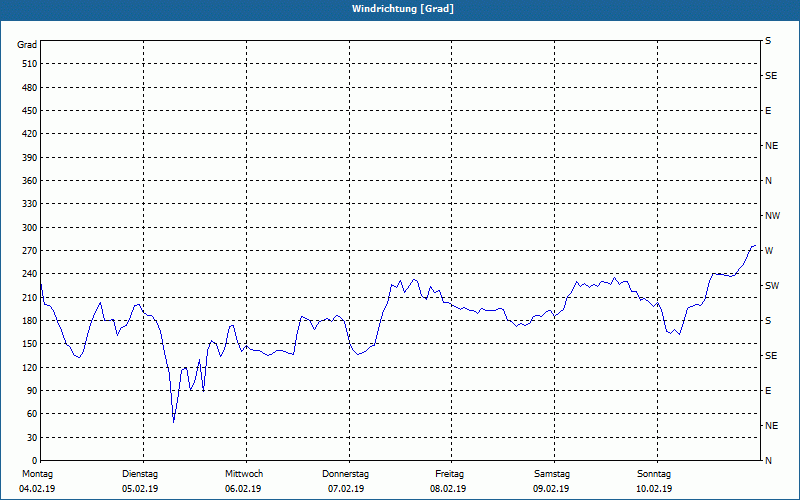Click the 210 y-axis label
This screenshot has width=800, height=500.
click(x=30, y=297)
